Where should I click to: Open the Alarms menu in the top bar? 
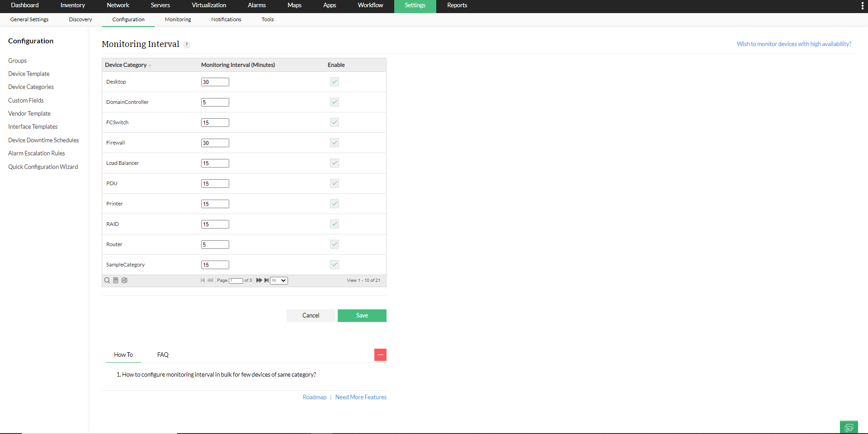[256, 5]
